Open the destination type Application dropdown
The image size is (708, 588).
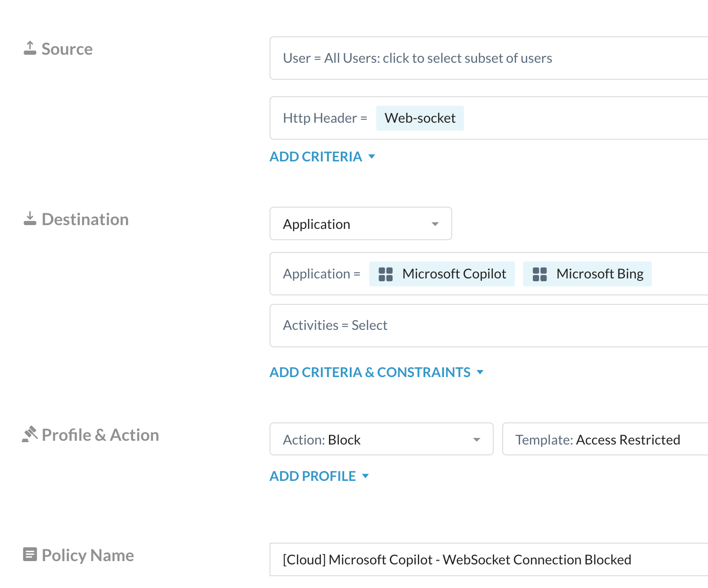coord(361,224)
